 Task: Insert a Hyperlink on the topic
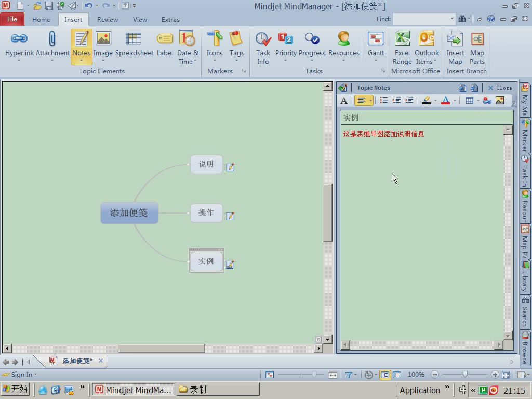(x=19, y=44)
